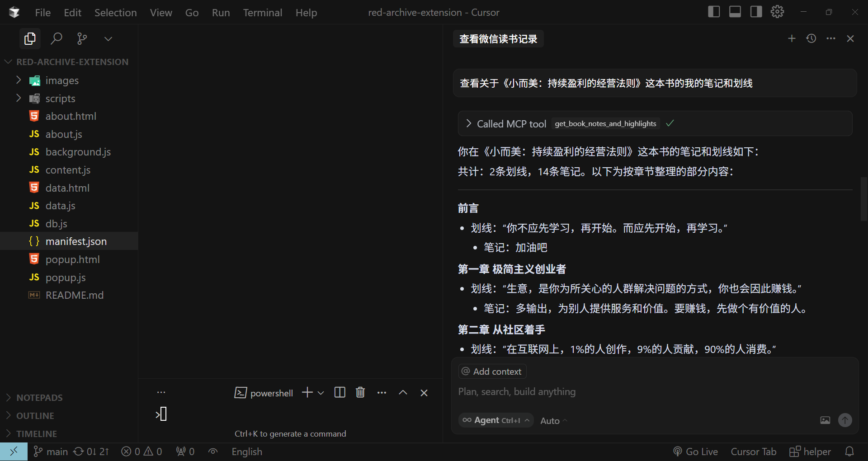Open the new terminal profile dropdown arrow
The height and width of the screenshot is (461, 868).
pyautogui.click(x=321, y=393)
